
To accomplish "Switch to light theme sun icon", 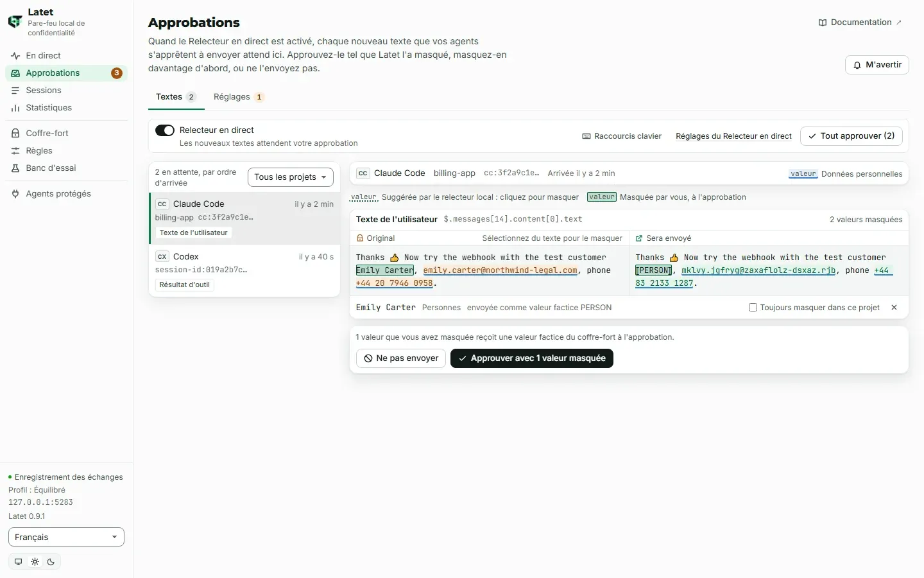I will tap(35, 562).
